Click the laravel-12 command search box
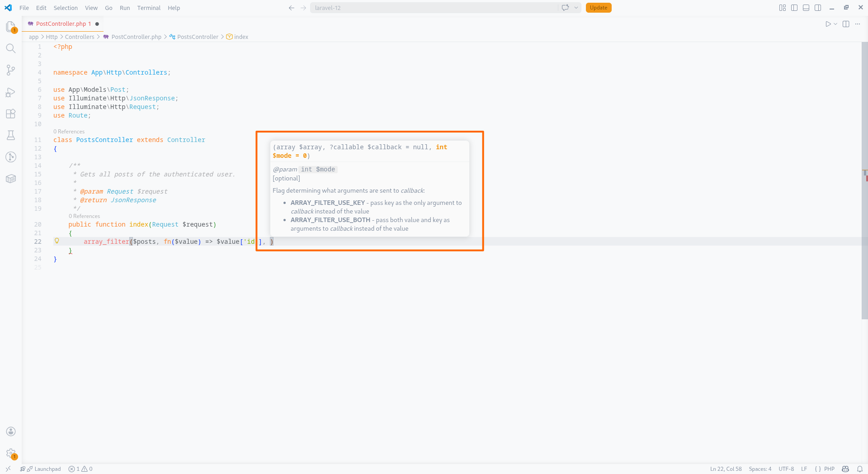 [x=434, y=8]
